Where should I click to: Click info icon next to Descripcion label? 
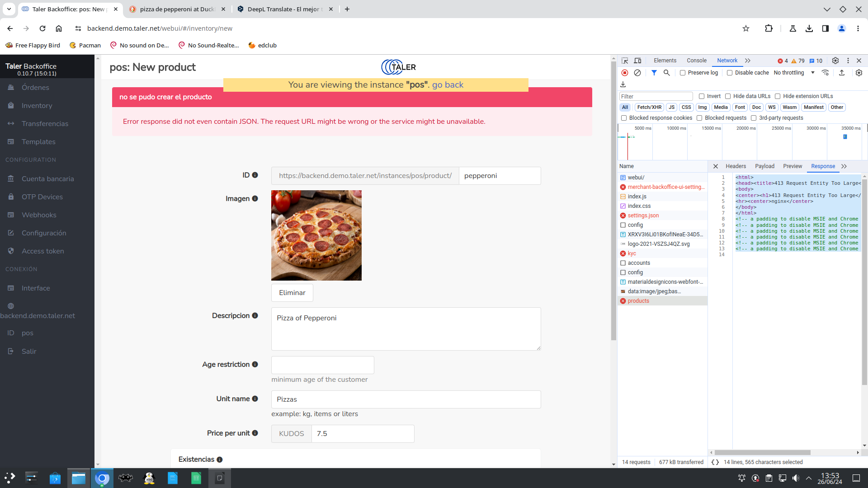pyautogui.click(x=255, y=316)
